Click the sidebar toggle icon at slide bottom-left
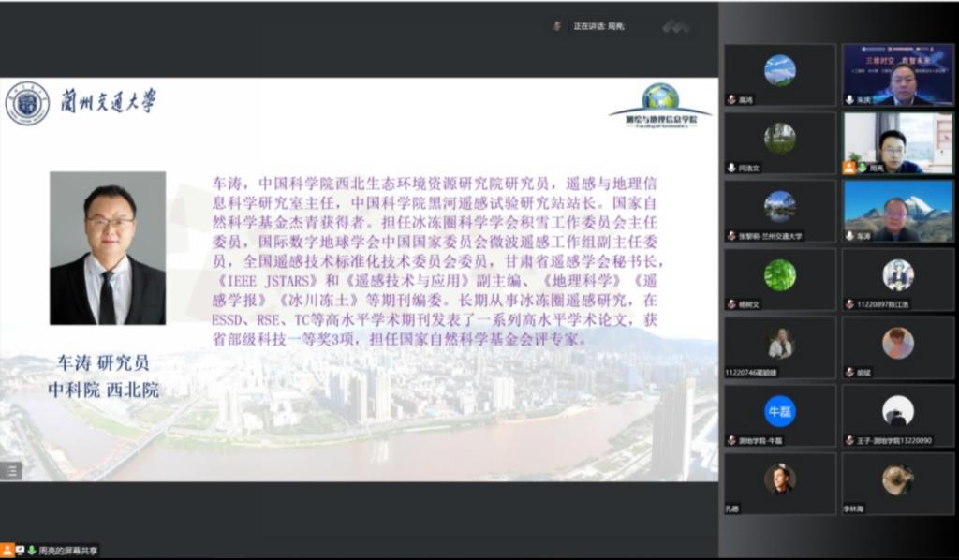This screenshot has width=959, height=560. click(x=10, y=471)
